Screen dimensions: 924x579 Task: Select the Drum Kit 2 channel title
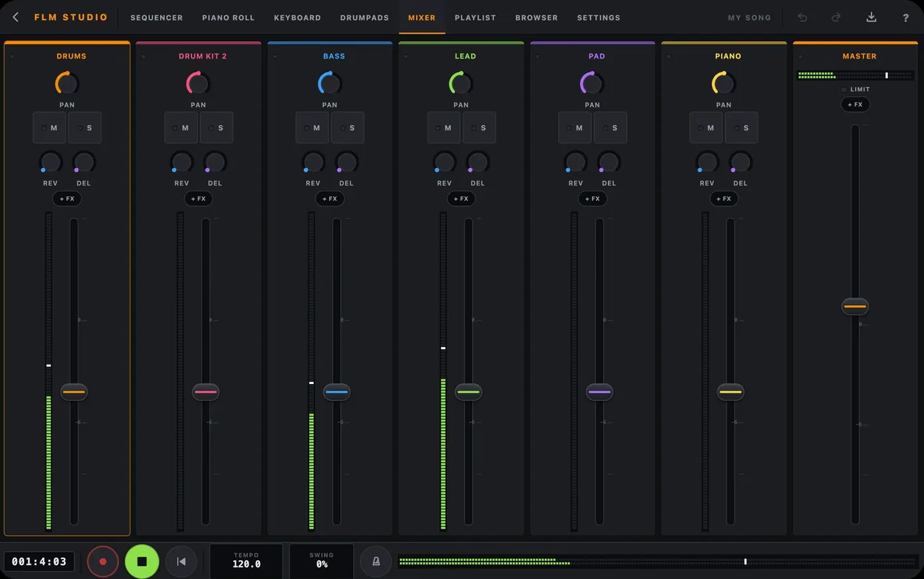203,56
